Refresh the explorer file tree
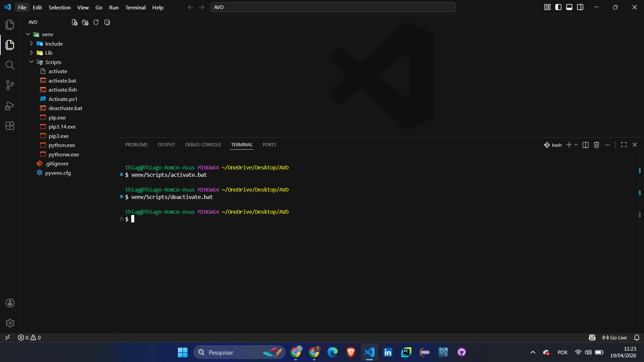644x362 pixels. point(96,22)
